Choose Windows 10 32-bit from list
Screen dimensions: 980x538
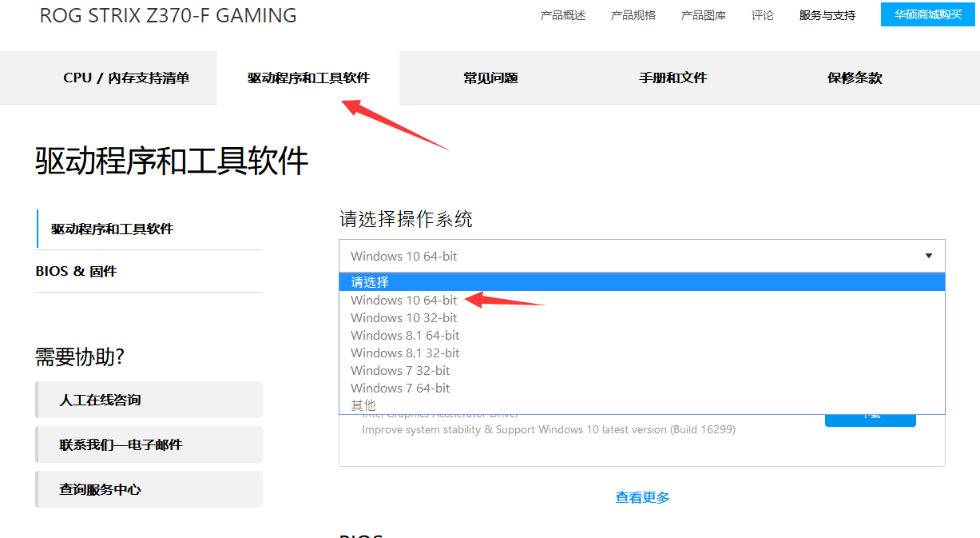[642, 317]
